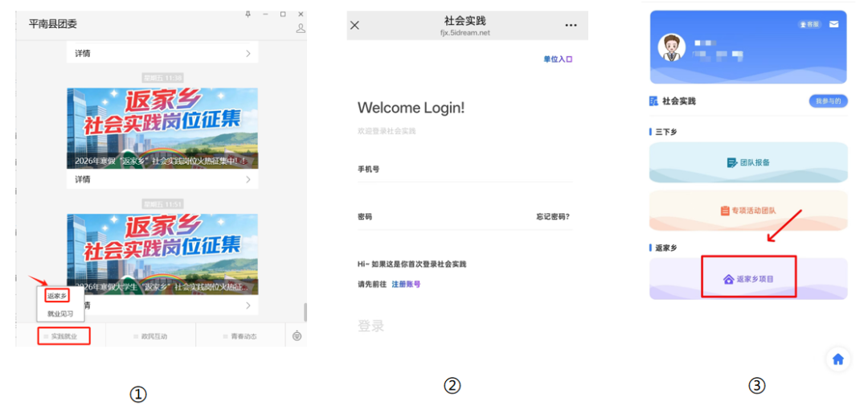This screenshot has width=868, height=410.
Task: Select 就业见习 from the popup menu
Action: coord(60,314)
